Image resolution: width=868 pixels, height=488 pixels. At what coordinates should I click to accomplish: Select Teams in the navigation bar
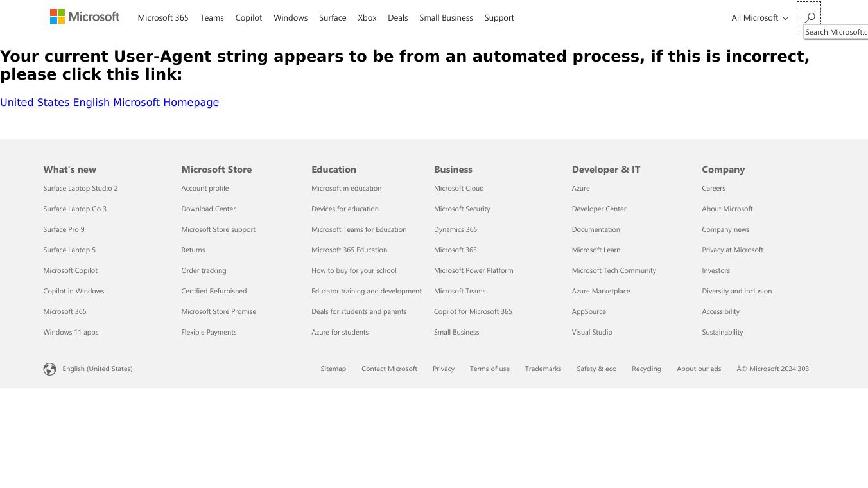coord(212,18)
